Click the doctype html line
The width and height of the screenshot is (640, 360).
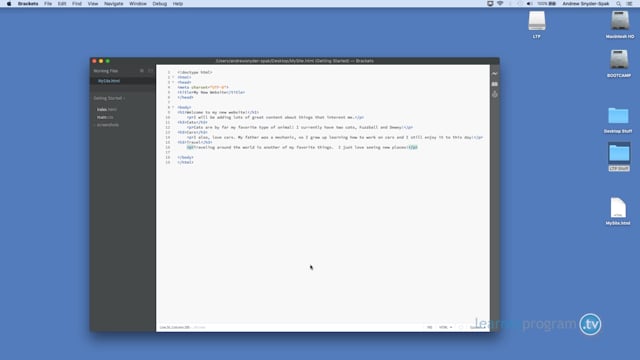pos(195,72)
